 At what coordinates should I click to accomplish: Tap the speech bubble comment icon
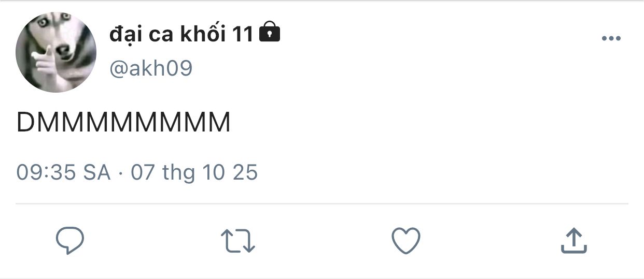pos(70,241)
